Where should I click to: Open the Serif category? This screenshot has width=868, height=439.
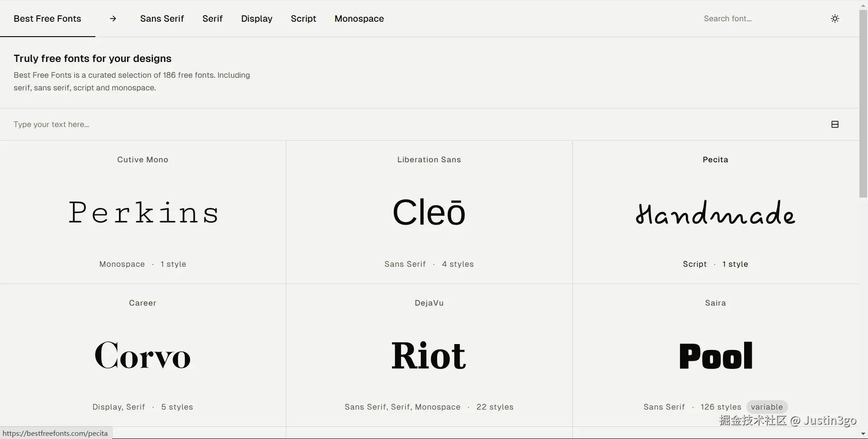coord(212,19)
